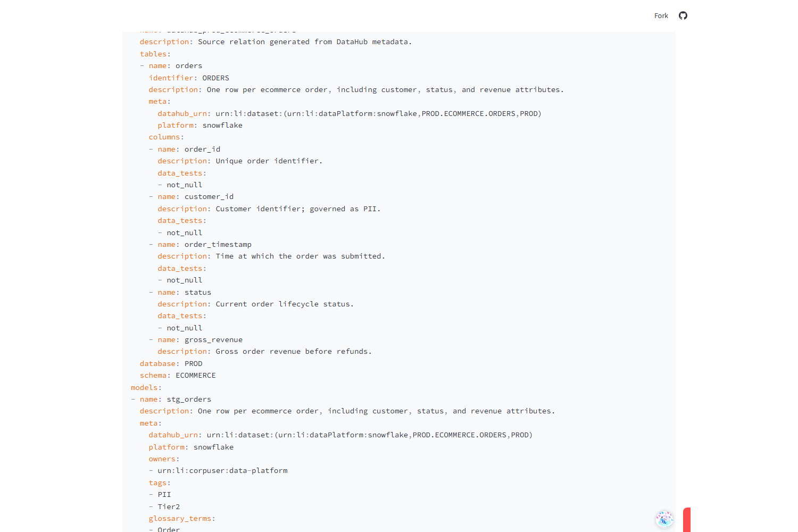
Task: Open the GitHub repository icon
Action: 683,15
